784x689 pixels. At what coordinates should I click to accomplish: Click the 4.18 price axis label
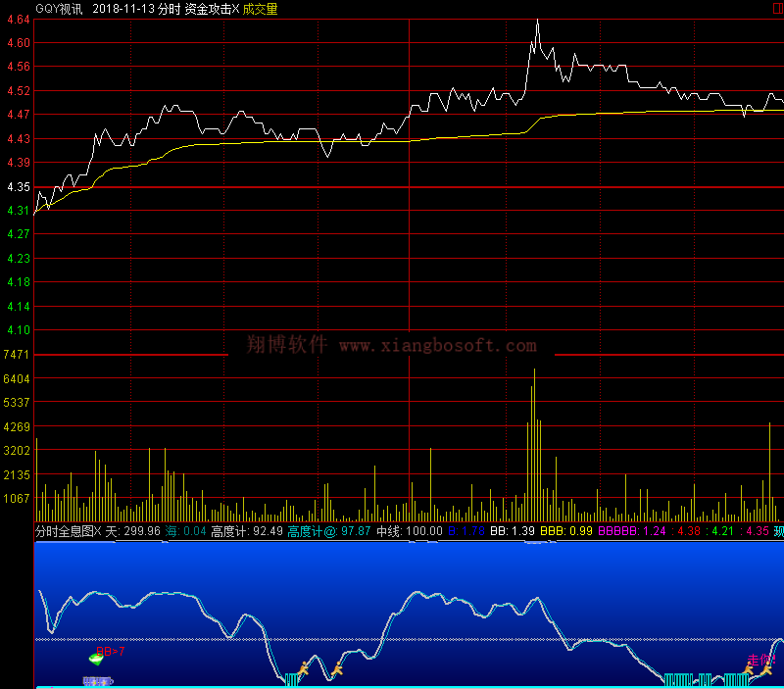[19, 282]
